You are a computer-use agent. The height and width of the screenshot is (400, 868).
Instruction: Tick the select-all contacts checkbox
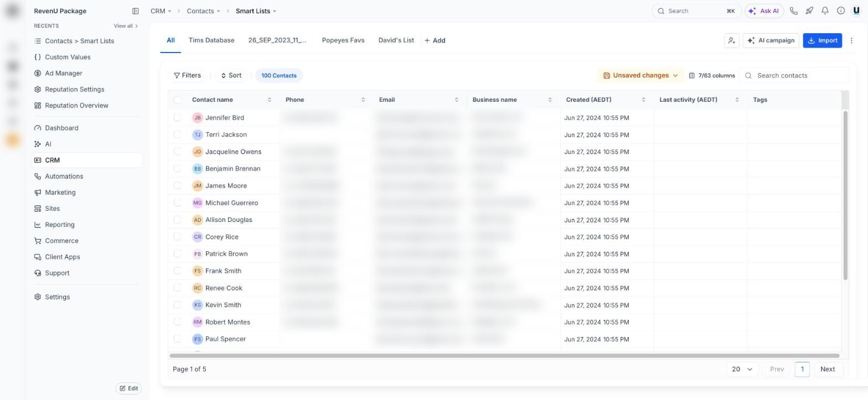pos(177,100)
